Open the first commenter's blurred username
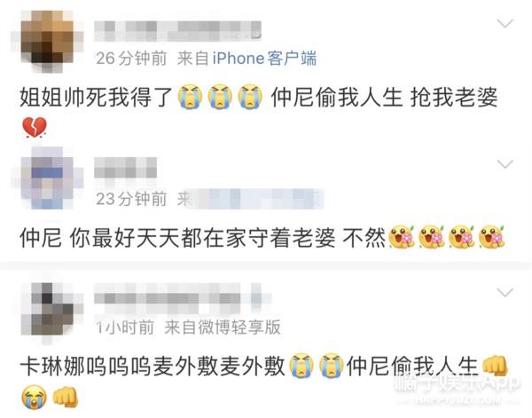 177,31
